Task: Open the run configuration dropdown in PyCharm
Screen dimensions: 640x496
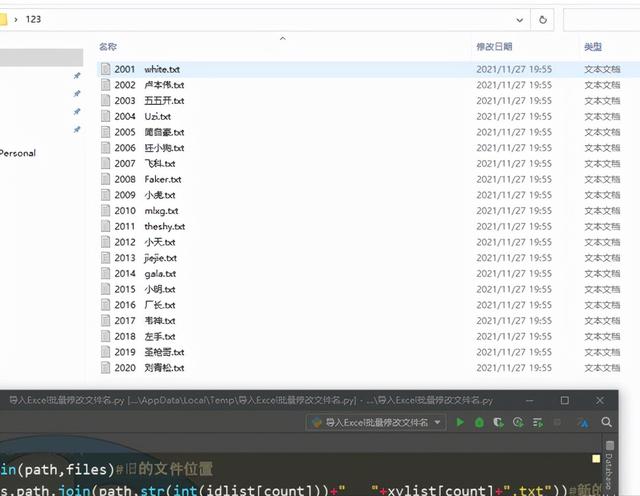Action: [x=376, y=423]
